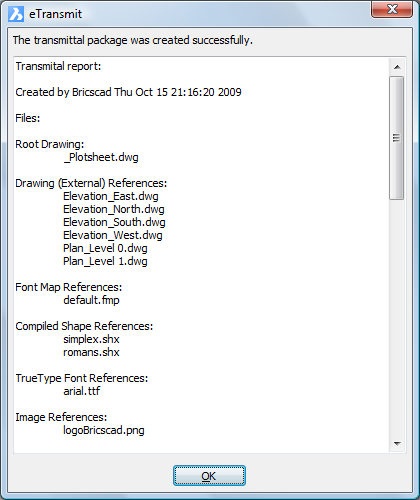
Task: Click the Elevation_South.dwg entry
Action: [114, 222]
